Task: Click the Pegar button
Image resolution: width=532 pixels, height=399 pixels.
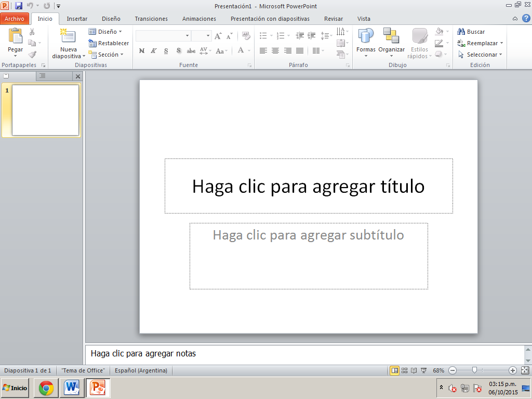Action: click(x=15, y=43)
